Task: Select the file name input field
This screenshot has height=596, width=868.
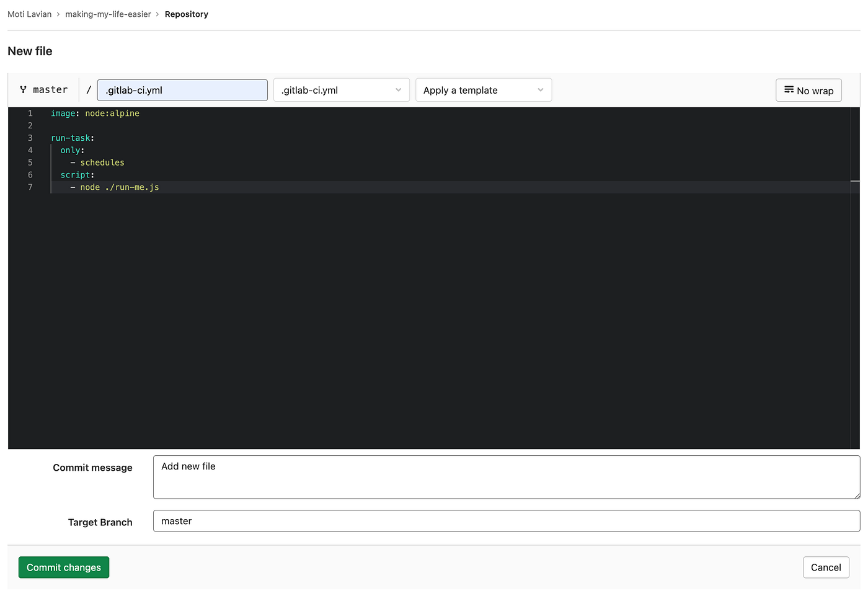Action: [x=182, y=89]
